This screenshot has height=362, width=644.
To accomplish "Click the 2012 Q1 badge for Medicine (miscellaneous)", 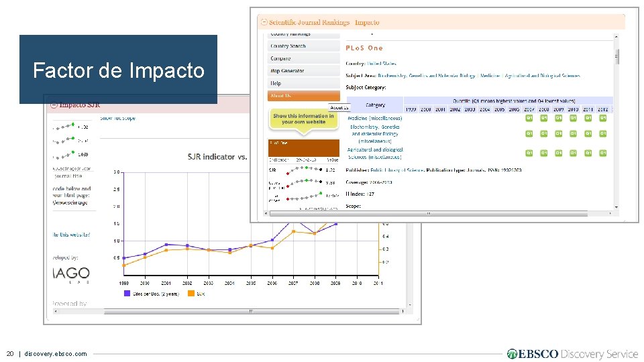I will [x=603, y=118].
